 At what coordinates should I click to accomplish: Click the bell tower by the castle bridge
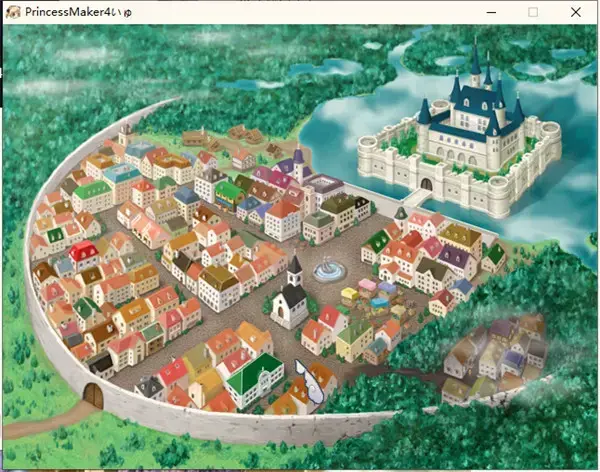pos(400,217)
